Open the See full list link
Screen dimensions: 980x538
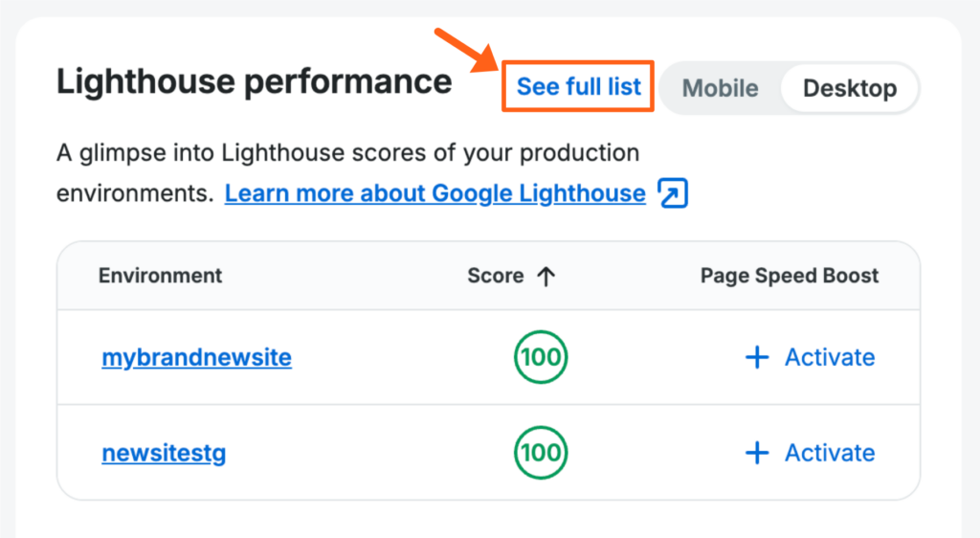(579, 87)
